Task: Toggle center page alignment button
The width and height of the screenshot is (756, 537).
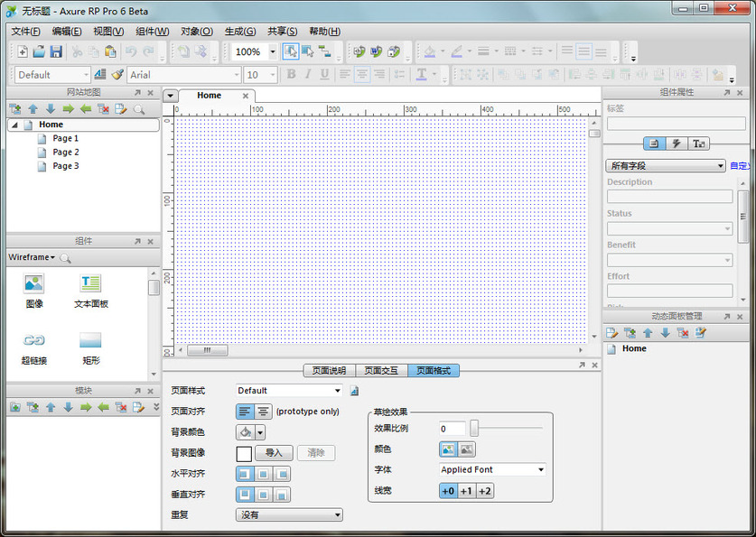Action: click(263, 412)
